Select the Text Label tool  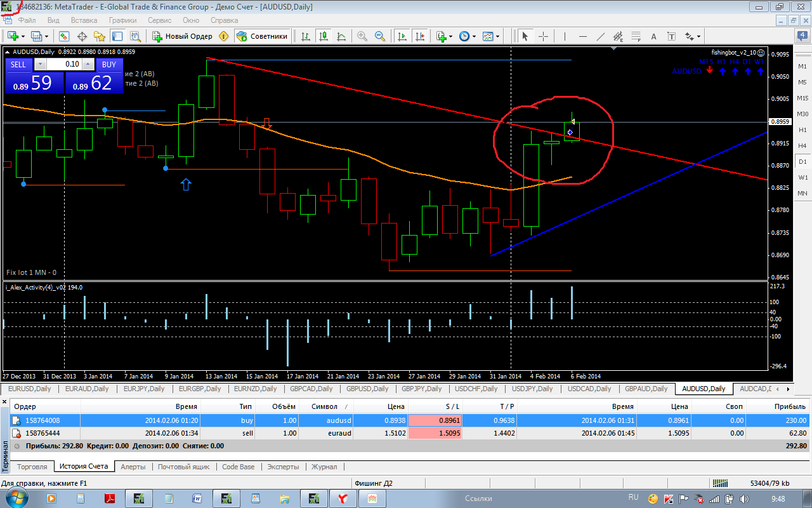tap(671, 36)
